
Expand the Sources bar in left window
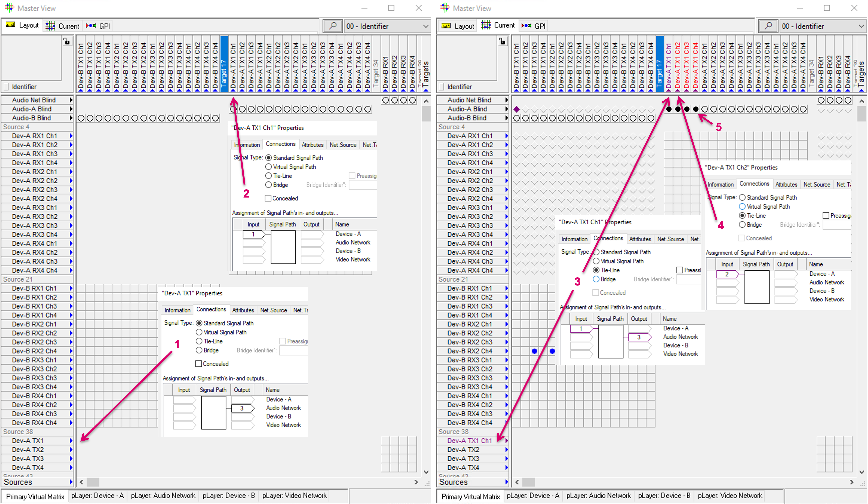pos(71,482)
